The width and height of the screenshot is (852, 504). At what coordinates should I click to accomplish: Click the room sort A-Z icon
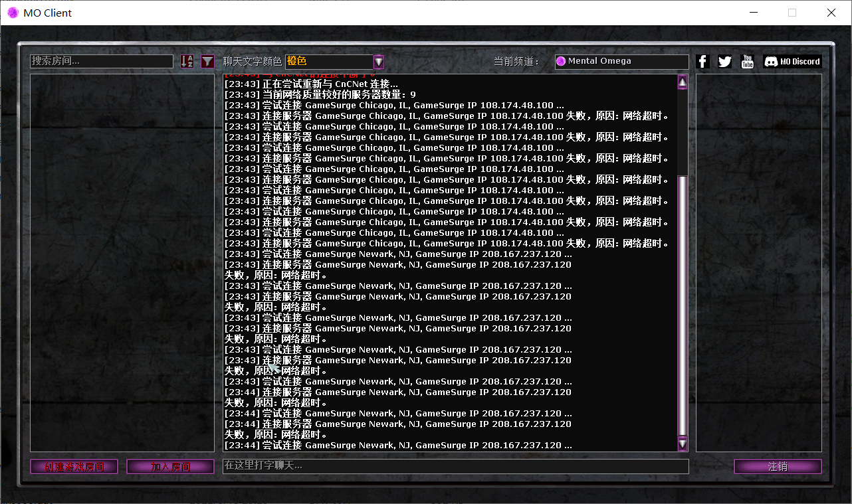pyautogui.click(x=187, y=62)
